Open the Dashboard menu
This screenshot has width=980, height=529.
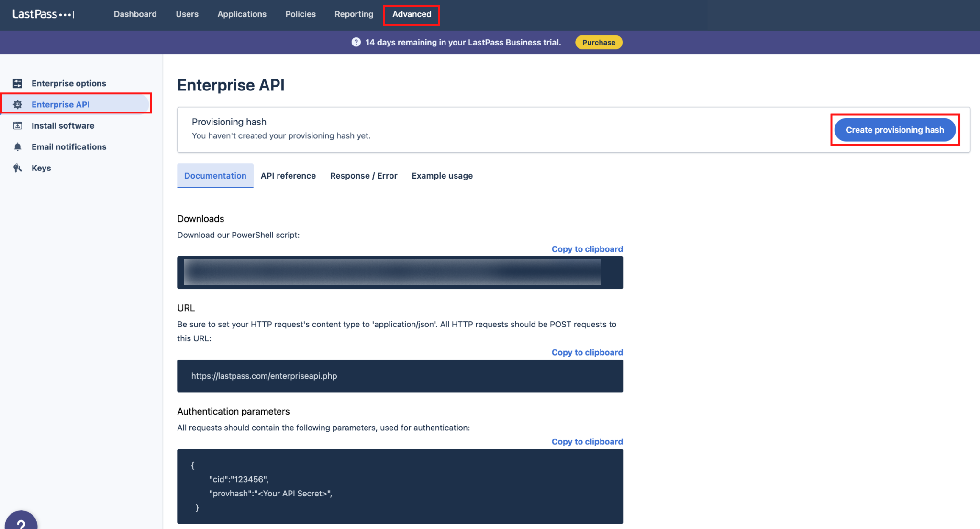point(135,14)
